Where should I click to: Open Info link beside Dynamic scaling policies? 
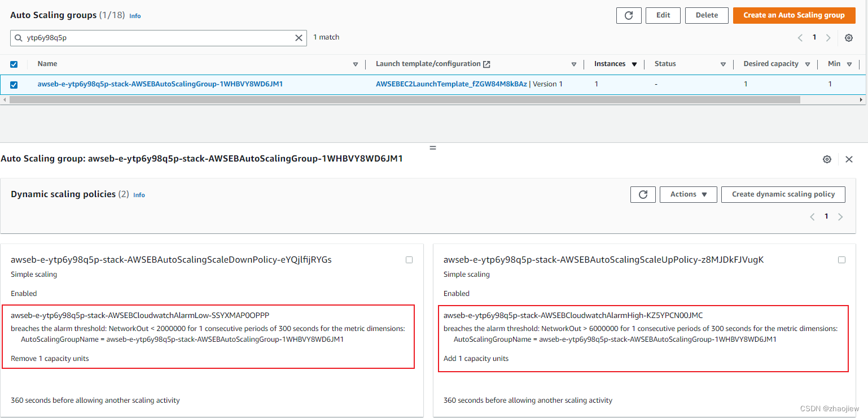(x=139, y=195)
